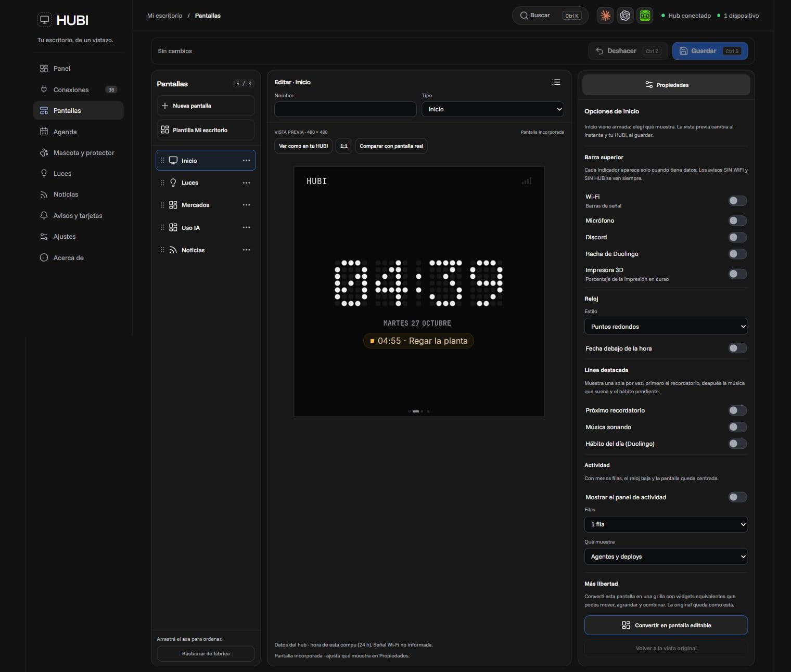The image size is (791, 672).
Task: Focus the Nombre input field
Action: coord(345,109)
